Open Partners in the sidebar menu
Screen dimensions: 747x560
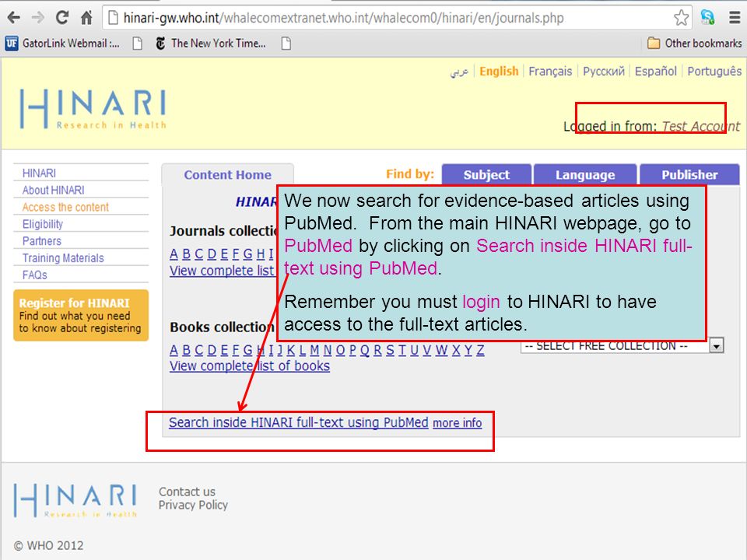coord(42,241)
